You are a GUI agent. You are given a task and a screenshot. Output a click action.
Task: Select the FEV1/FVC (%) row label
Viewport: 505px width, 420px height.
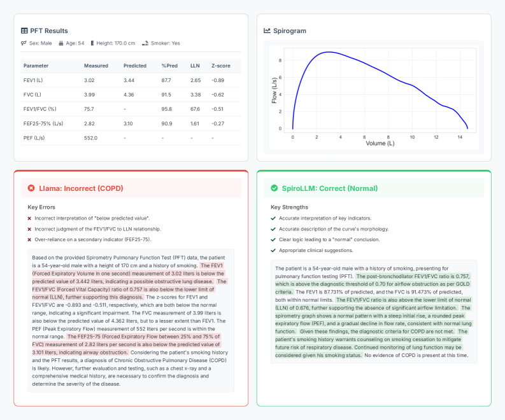click(x=39, y=109)
